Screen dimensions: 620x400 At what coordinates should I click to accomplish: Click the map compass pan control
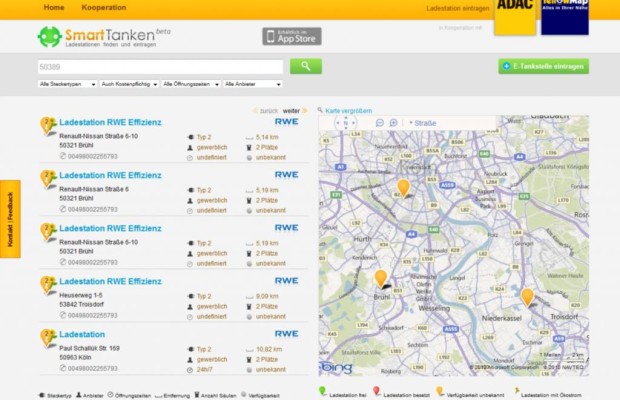(x=345, y=123)
